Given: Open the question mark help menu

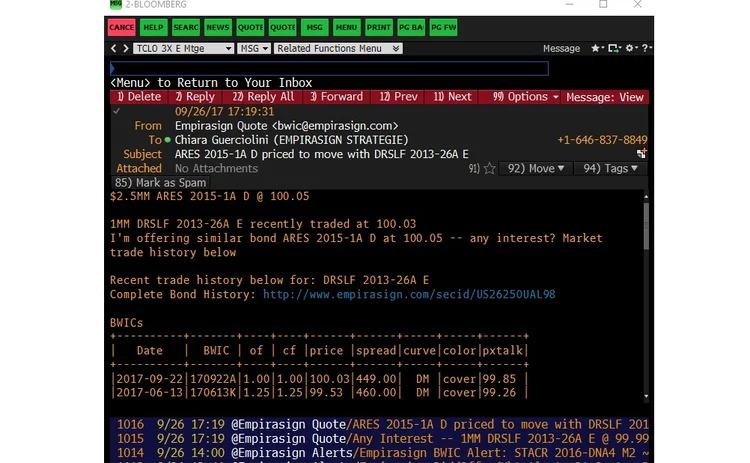Looking at the screenshot, I should click(x=646, y=48).
